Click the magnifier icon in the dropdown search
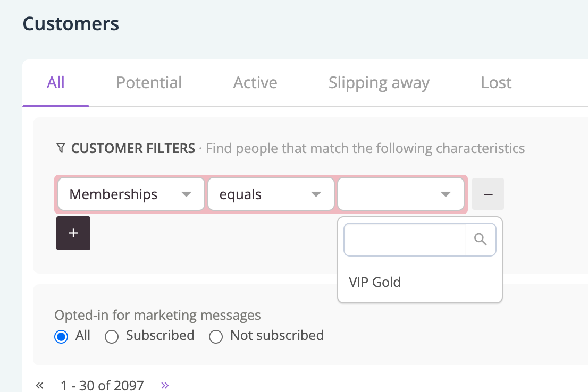 coord(481,240)
